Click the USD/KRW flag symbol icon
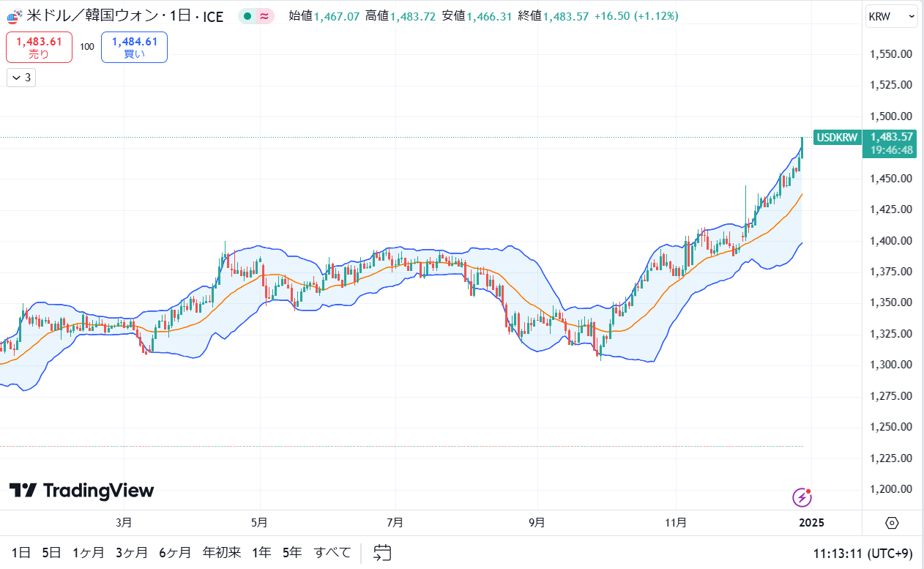This screenshot has height=569, width=924. coord(14,16)
